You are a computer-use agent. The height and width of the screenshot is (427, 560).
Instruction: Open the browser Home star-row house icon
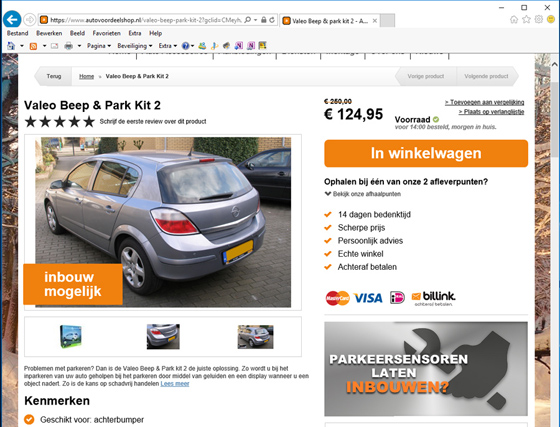click(514, 20)
